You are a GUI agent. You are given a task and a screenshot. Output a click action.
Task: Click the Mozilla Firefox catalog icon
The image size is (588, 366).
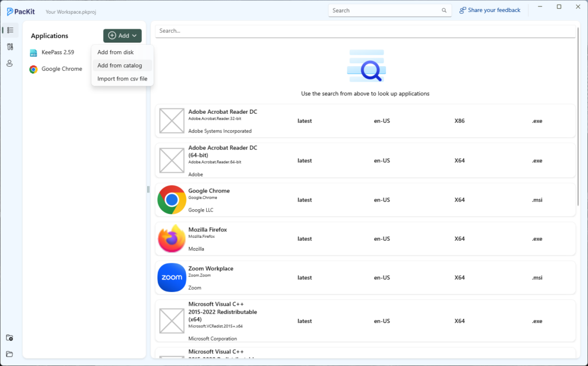(x=172, y=239)
